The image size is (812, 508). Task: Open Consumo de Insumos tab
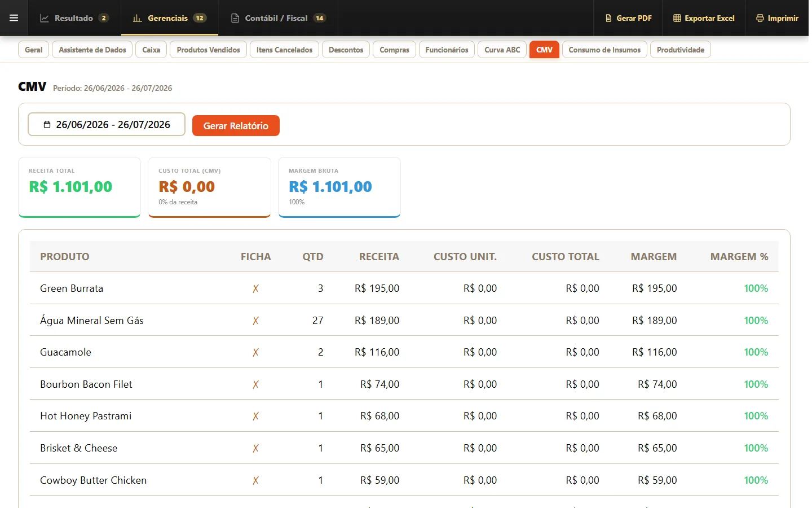tap(604, 50)
